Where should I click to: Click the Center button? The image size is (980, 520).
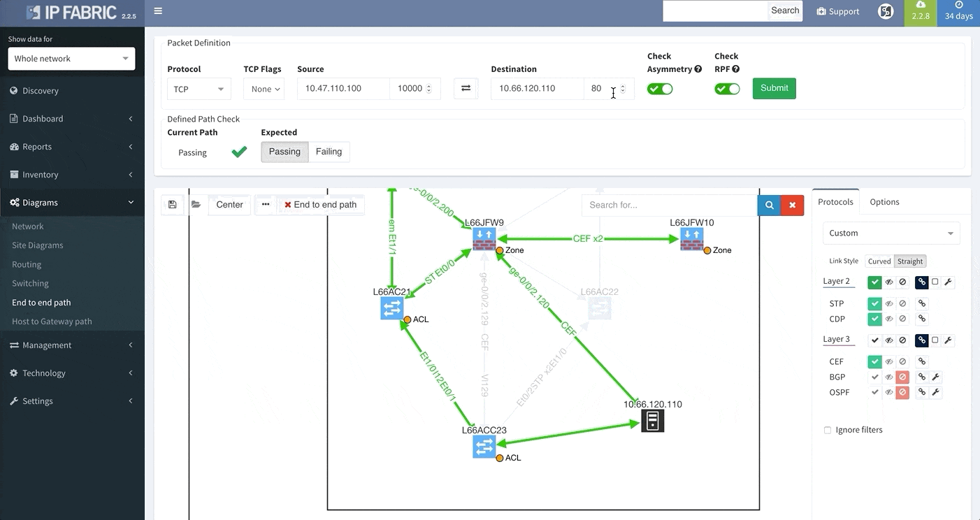pyautogui.click(x=229, y=205)
